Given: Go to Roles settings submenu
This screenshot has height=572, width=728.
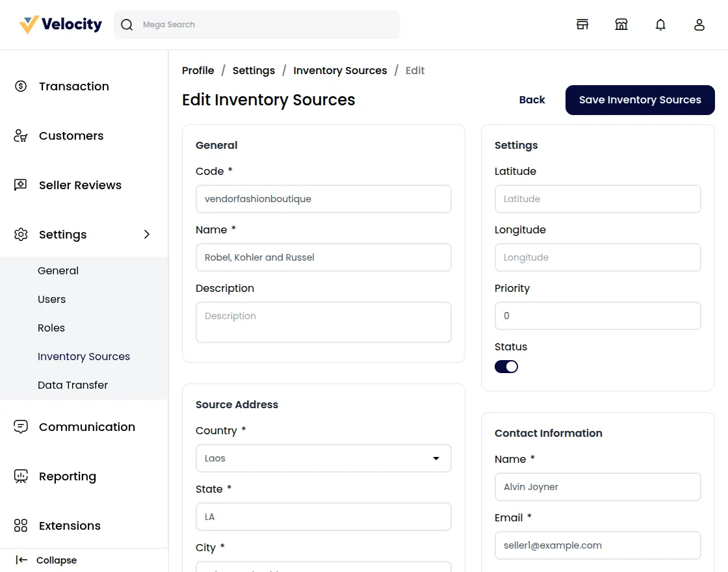Looking at the screenshot, I should [51, 328].
